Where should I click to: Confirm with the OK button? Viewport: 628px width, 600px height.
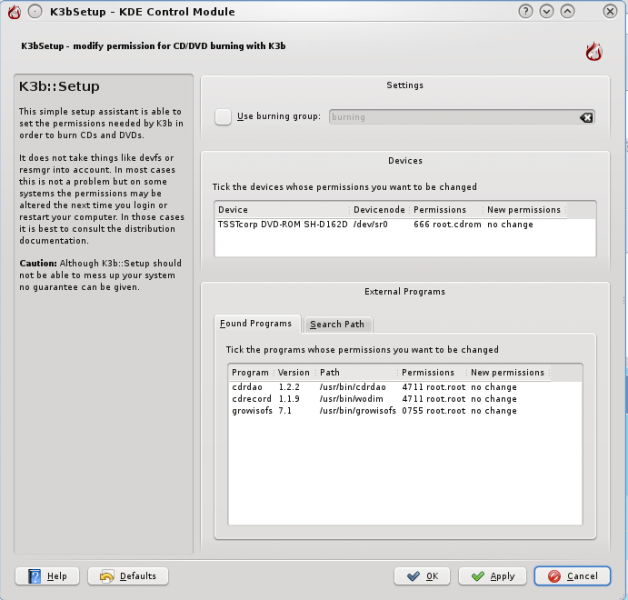pyautogui.click(x=422, y=576)
